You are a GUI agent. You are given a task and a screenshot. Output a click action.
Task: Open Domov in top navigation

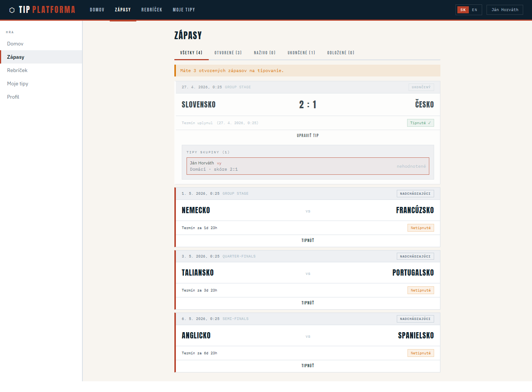97,10
